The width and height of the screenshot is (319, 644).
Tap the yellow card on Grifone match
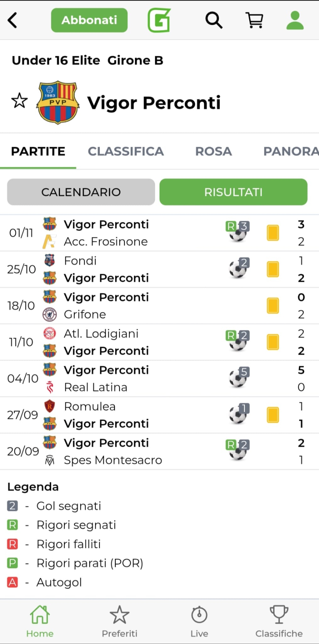click(x=273, y=306)
